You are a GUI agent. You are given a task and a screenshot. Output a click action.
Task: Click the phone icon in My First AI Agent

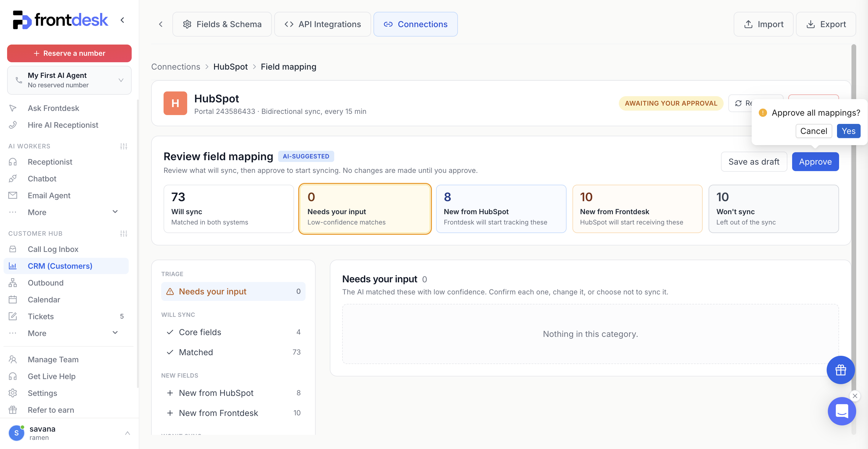[19, 80]
